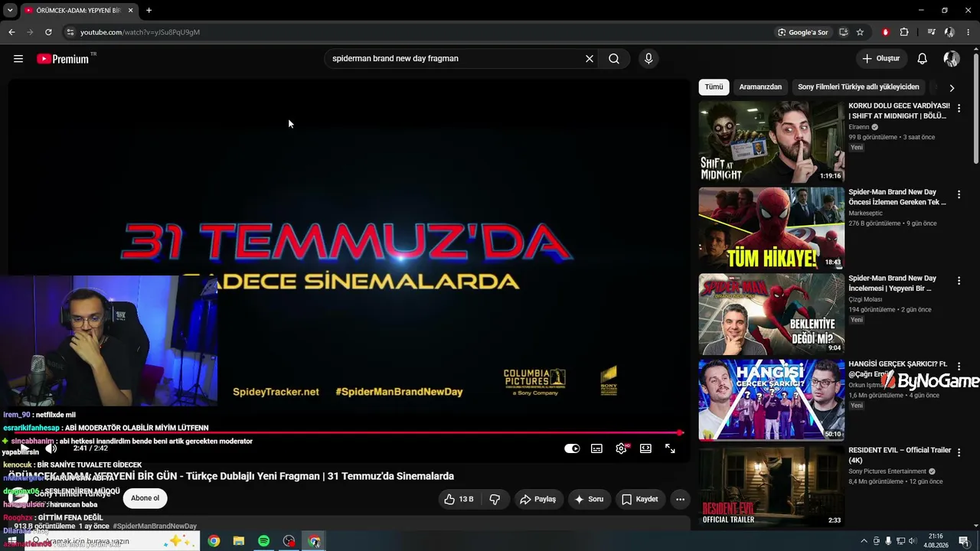Viewport: 980px width, 551px height.
Task: Open options for Spider-Man Brand New Day İncelemesi
Action: click(x=959, y=282)
